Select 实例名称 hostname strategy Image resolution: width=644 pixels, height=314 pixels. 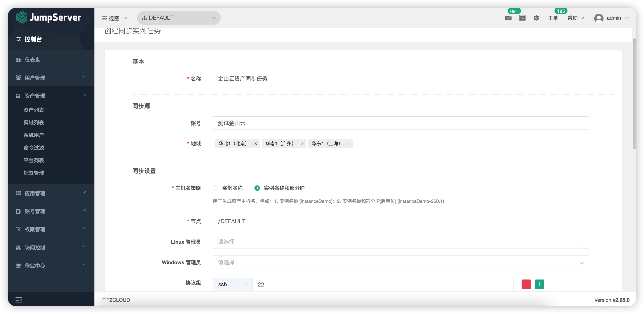216,188
